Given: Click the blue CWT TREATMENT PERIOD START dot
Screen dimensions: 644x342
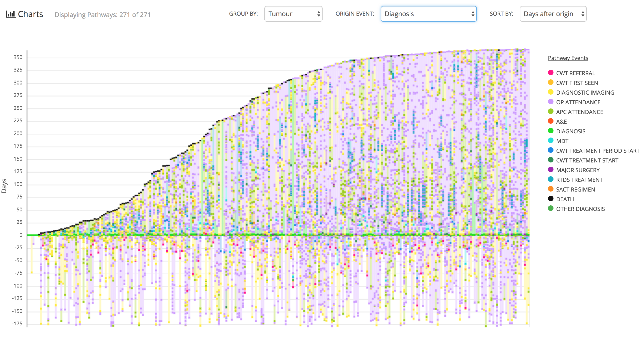Looking at the screenshot, I should click(550, 150).
